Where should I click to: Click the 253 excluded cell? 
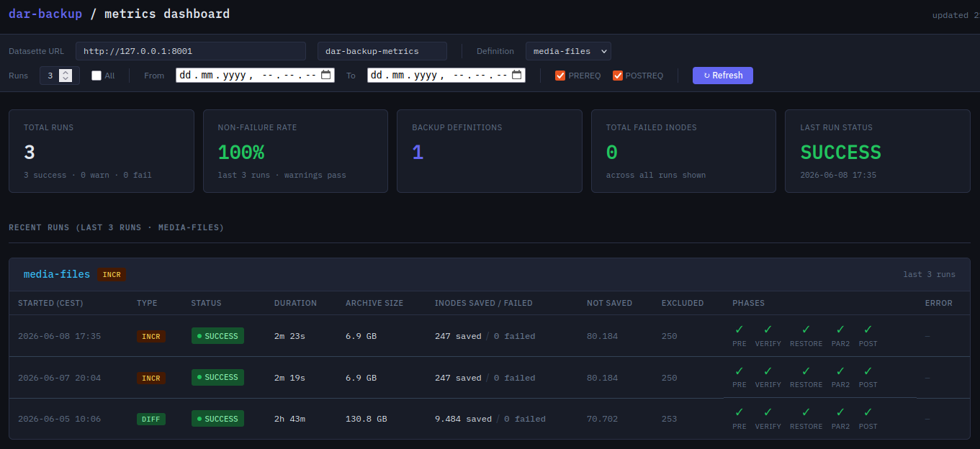pos(670,419)
